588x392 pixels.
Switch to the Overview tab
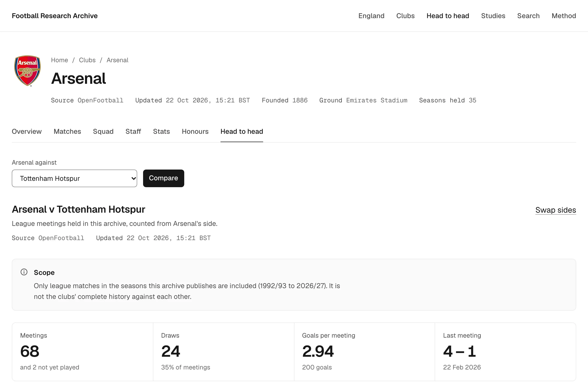point(27,132)
